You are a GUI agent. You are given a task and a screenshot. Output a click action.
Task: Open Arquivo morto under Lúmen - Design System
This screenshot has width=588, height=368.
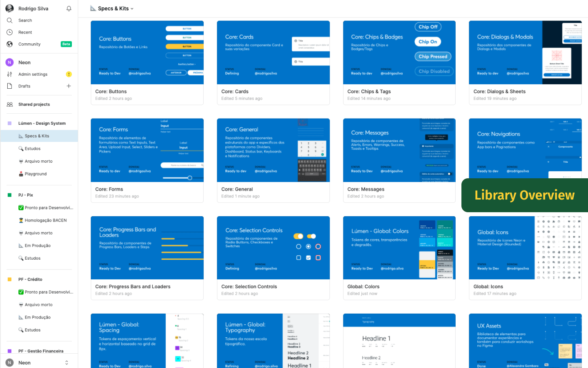point(39,162)
